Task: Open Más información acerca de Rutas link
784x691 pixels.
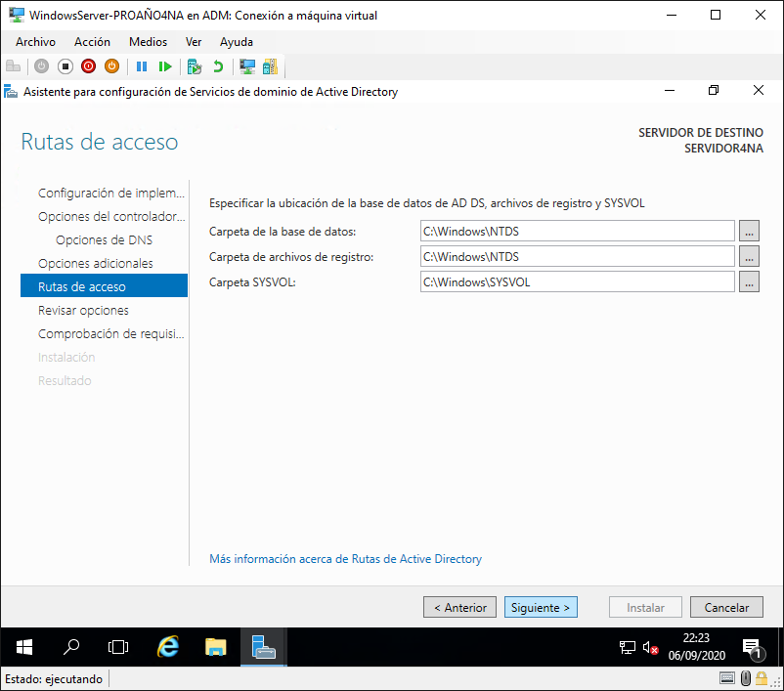Action: (x=345, y=558)
